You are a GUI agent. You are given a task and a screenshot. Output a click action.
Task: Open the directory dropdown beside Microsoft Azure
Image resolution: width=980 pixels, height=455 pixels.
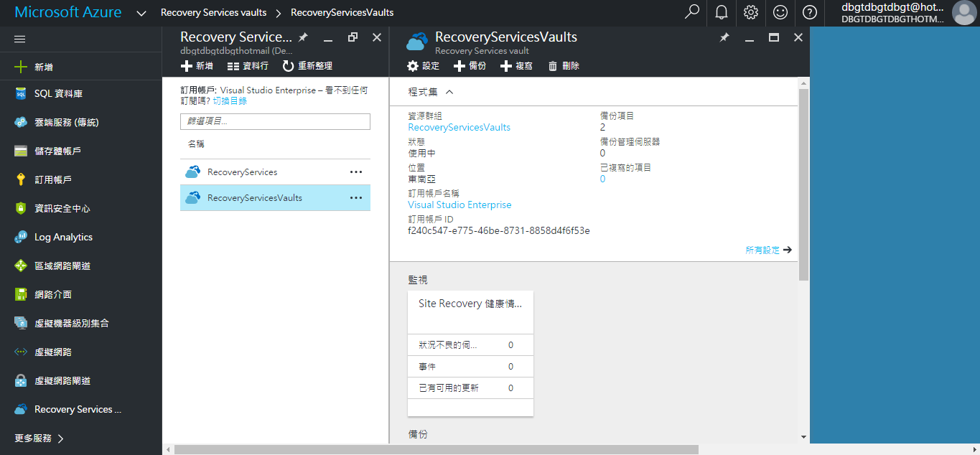point(141,12)
